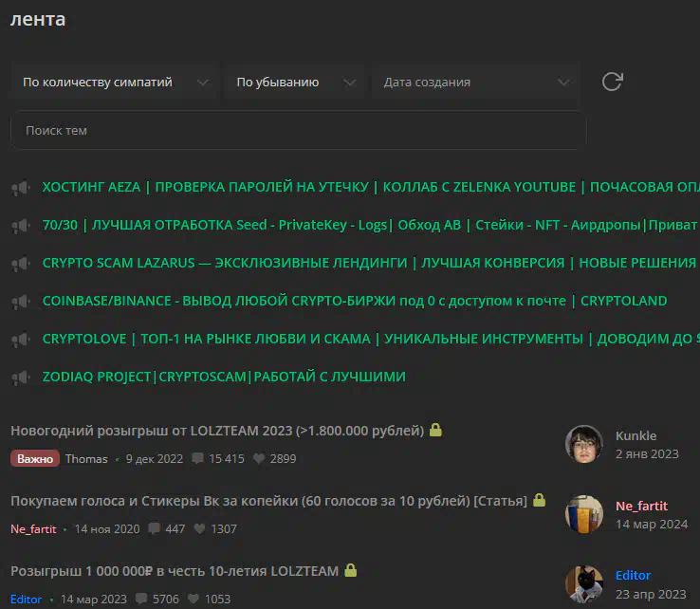Click the refresh feed icon
The height and width of the screenshot is (609, 700).
coord(612,82)
